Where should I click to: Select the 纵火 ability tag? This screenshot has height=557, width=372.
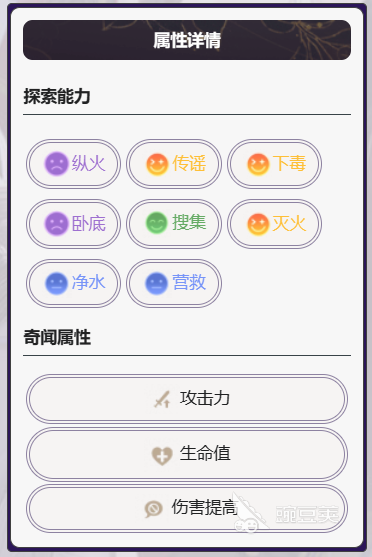[74, 164]
